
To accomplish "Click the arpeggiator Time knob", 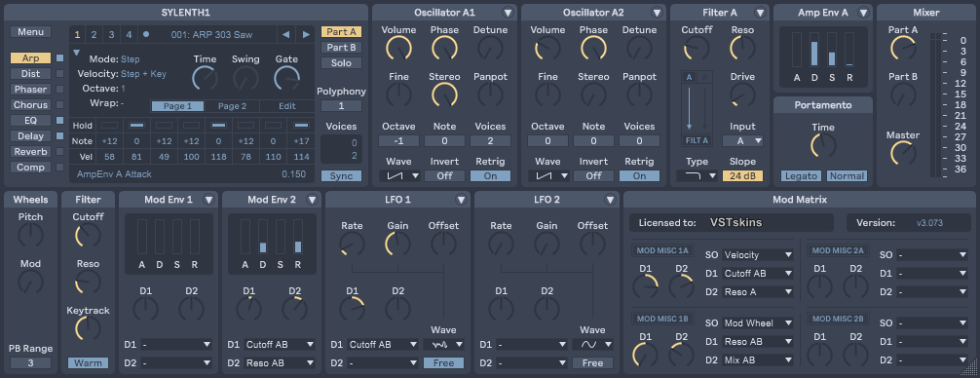I will coord(205,78).
